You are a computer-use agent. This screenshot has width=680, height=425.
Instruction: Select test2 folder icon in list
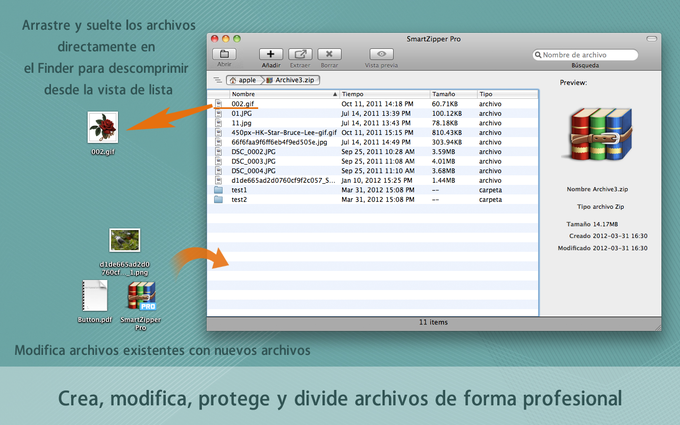(x=219, y=199)
